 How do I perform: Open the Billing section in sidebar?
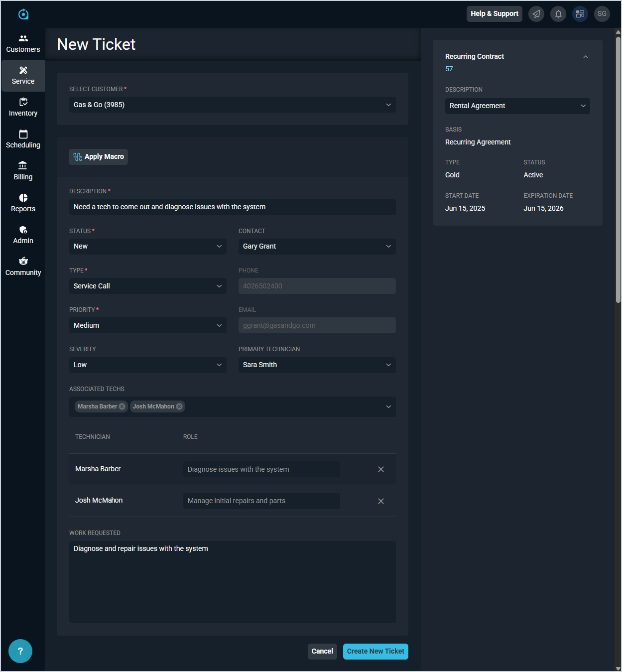click(23, 171)
